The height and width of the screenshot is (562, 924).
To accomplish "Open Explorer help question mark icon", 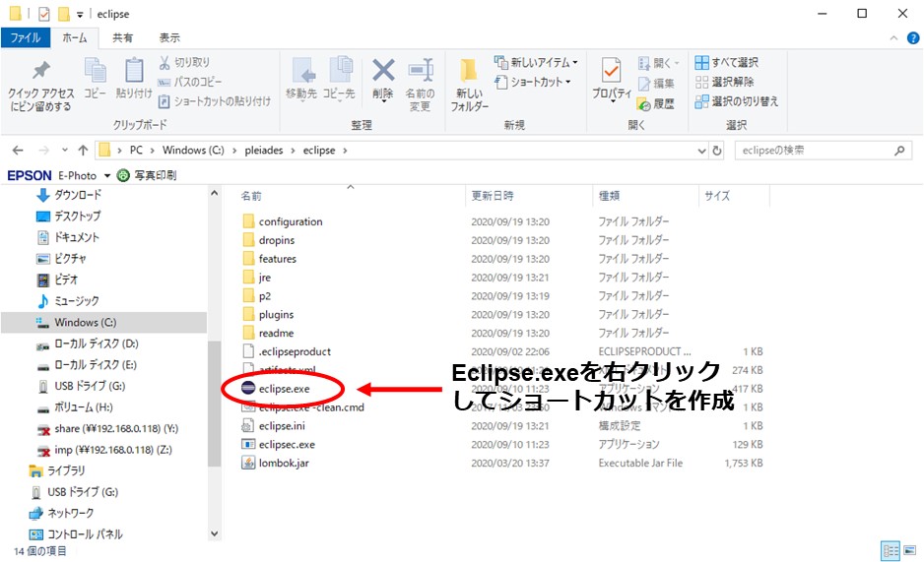I will pos(913,38).
